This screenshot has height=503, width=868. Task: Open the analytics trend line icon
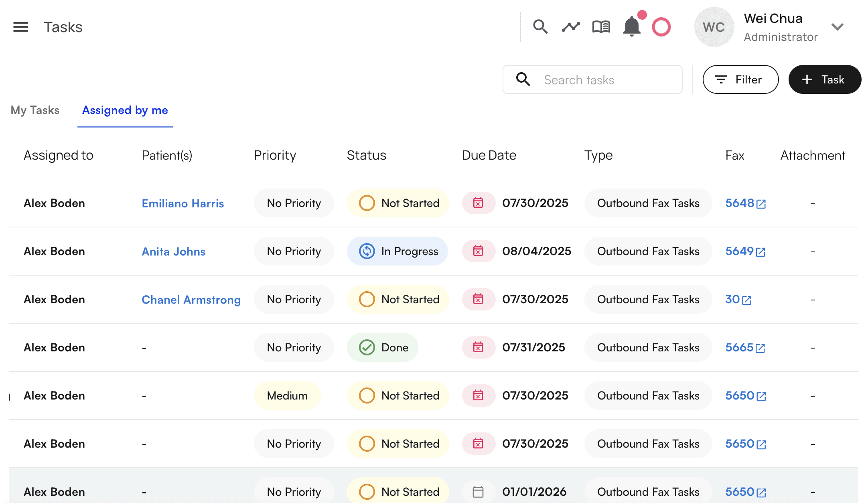click(x=570, y=27)
